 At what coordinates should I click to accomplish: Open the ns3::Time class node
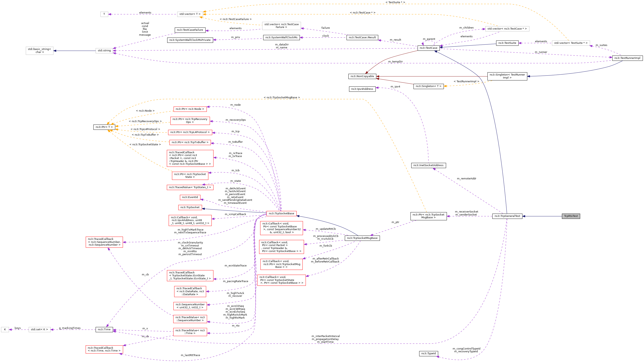(104, 329)
